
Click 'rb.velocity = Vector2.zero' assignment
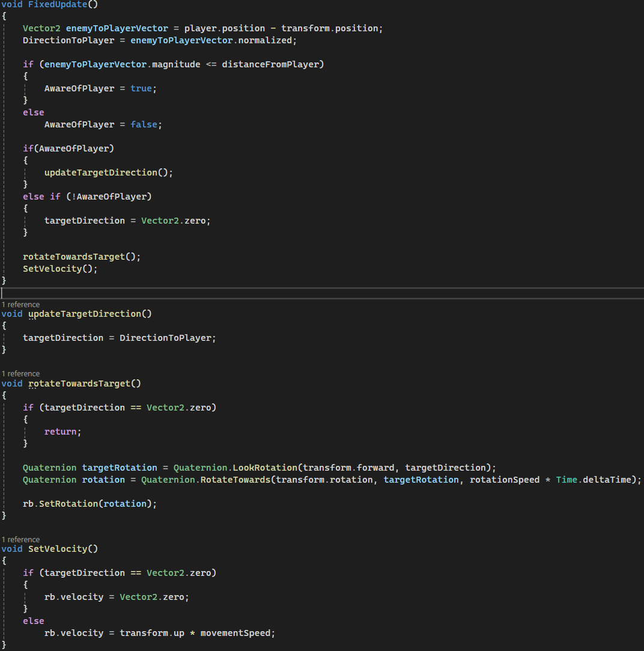click(117, 597)
